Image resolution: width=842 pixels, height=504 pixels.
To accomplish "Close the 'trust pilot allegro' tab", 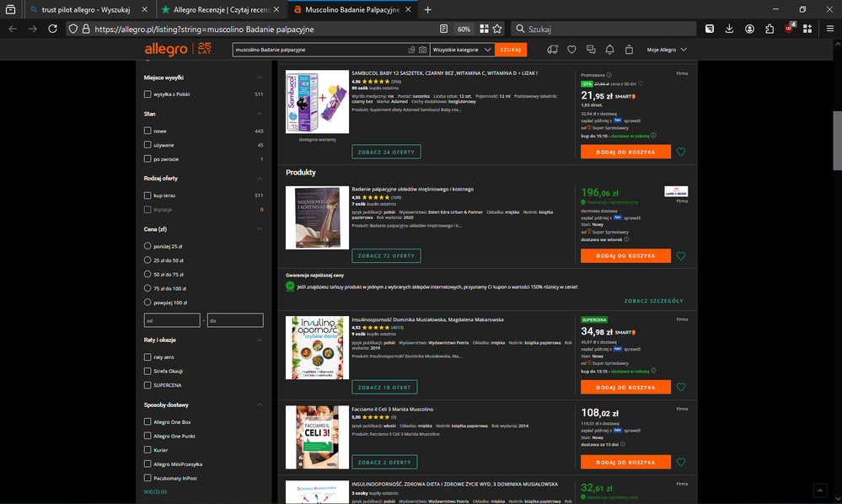I will click(x=144, y=9).
